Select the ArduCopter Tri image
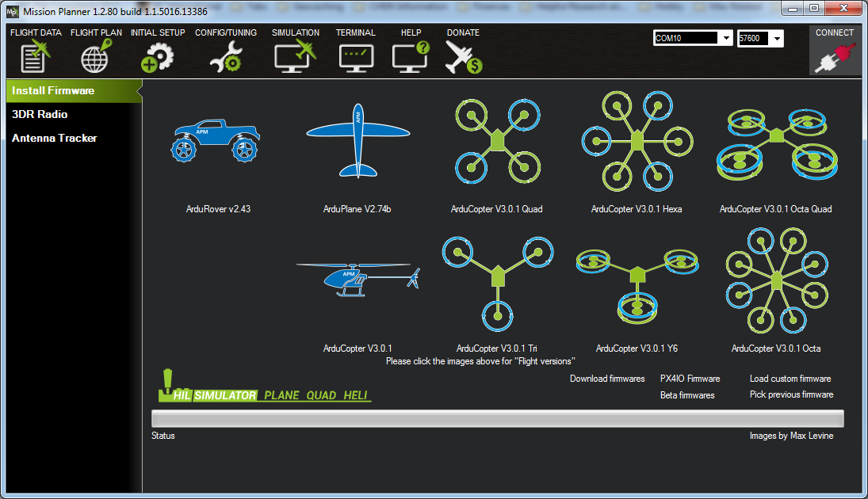The height and width of the screenshot is (499, 868). 498,284
